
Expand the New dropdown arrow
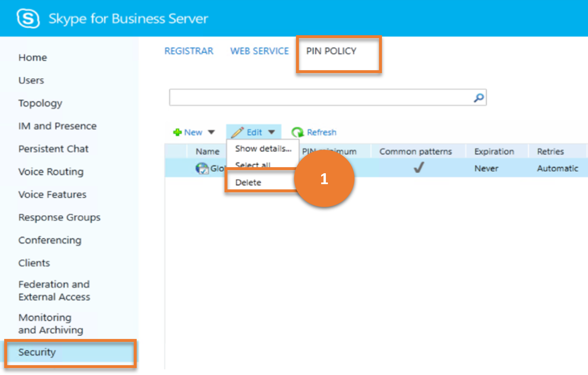click(x=211, y=132)
